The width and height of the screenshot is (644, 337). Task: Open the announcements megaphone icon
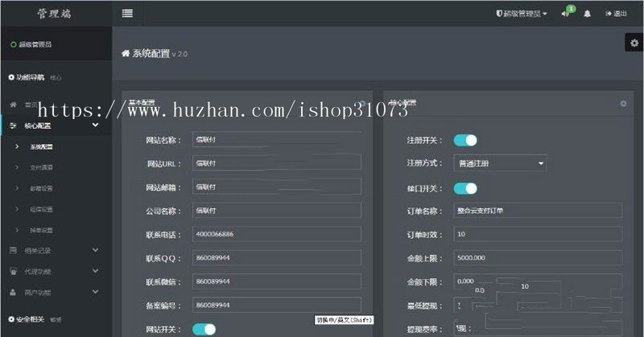[565, 14]
